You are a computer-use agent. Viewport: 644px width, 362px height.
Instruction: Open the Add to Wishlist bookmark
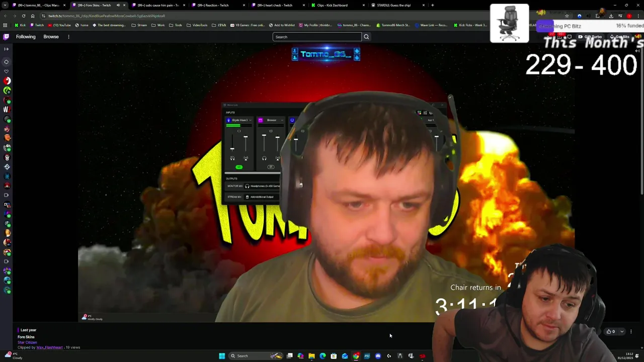click(x=282, y=25)
